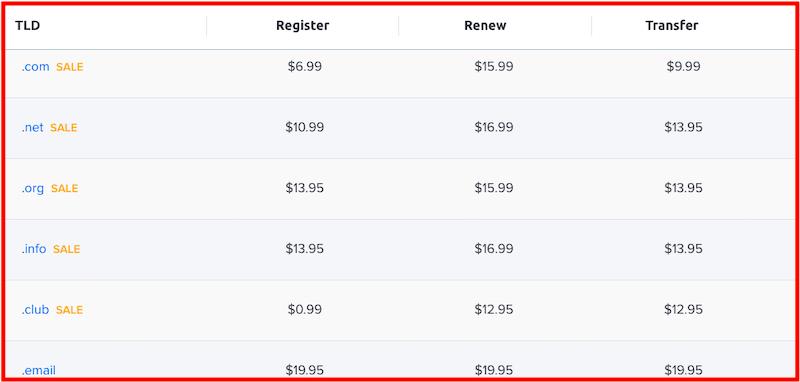
Task: Click the SALE badge next to .club
Action: tap(69, 310)
